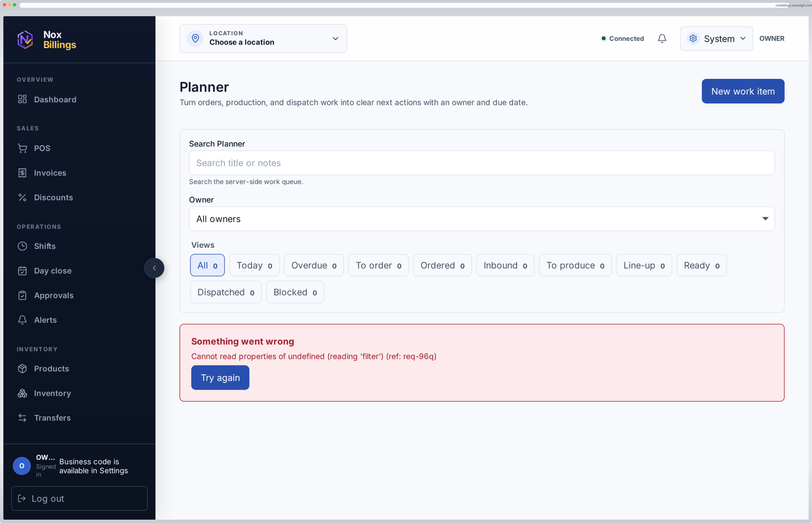Select the Ordered view filter
The height and width of the screenshot is (523, 812).
443,265
